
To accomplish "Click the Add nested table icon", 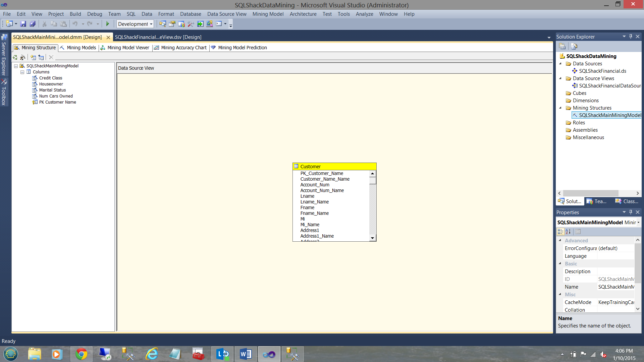I will coord(41,57).
